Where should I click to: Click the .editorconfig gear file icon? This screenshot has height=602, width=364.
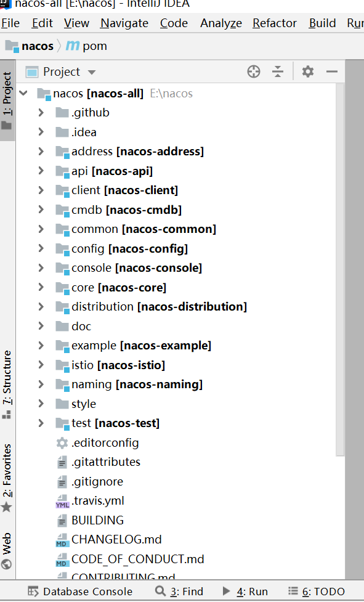[x=62, y=442]
